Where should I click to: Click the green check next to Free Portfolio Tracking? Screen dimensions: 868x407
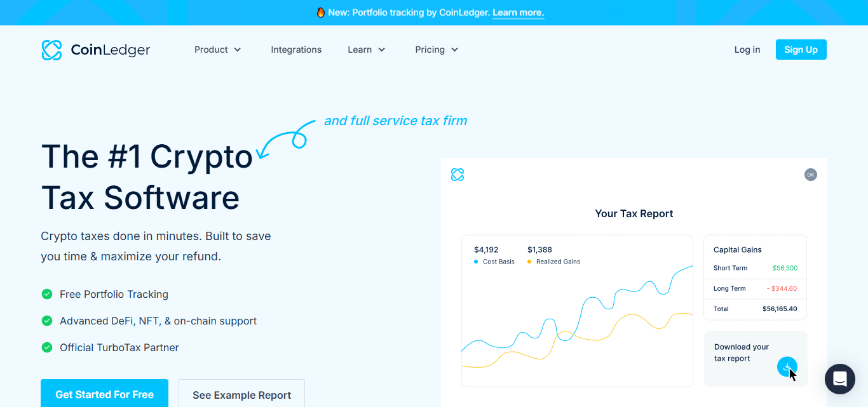point(47,294)
